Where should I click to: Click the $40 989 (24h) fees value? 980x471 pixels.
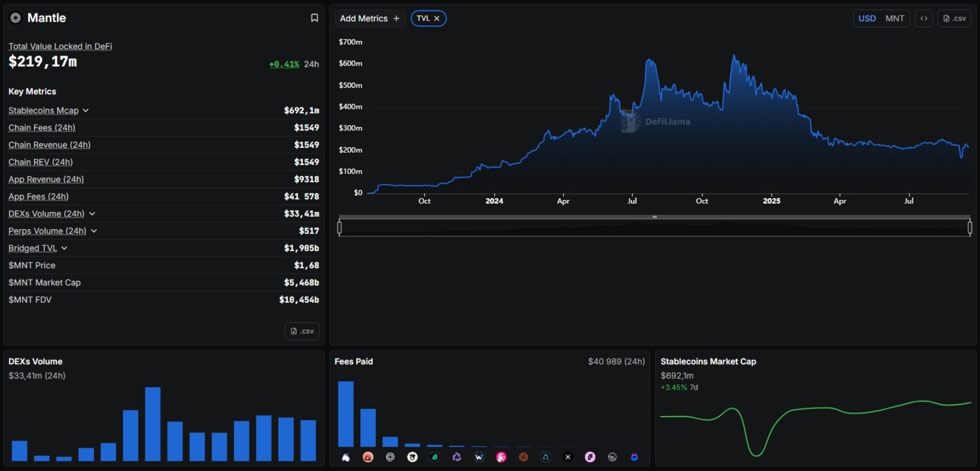[x=616, y=362]
